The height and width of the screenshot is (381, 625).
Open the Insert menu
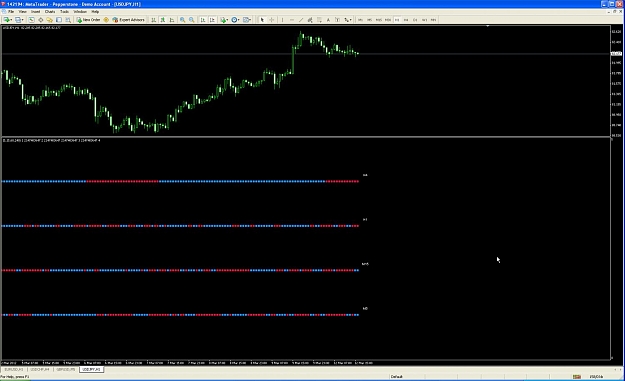coord(35,12)
